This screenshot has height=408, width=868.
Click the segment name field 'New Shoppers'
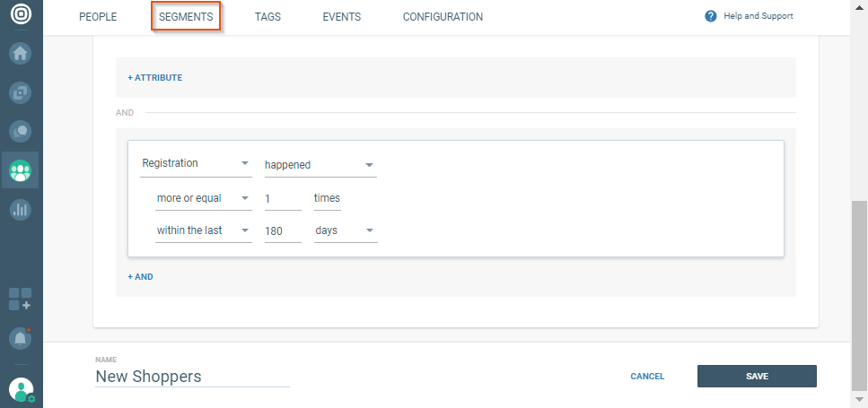click(191, 377)
